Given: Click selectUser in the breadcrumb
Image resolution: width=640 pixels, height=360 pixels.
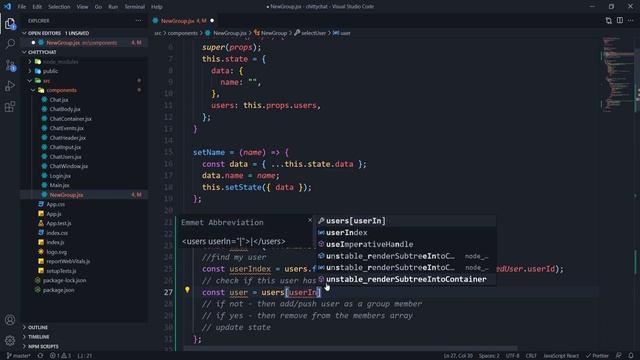Looking at the screenshot, I should click(313, 33).
